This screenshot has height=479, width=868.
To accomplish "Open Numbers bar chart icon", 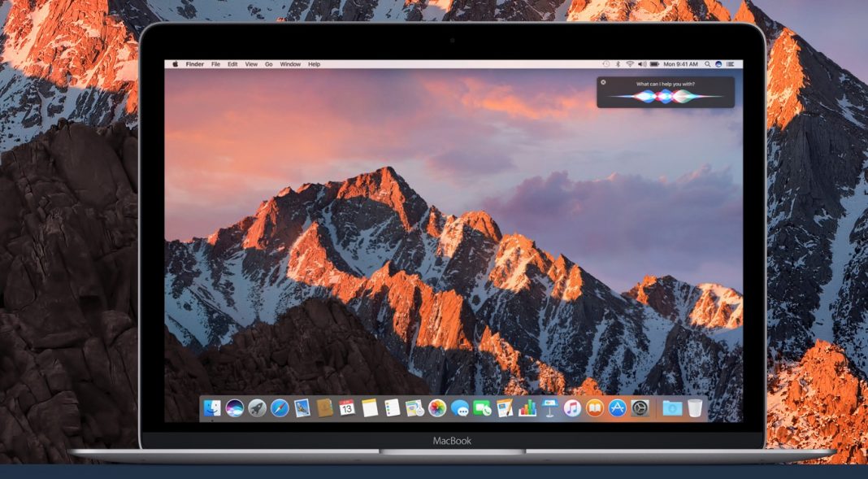I will 527,408.
